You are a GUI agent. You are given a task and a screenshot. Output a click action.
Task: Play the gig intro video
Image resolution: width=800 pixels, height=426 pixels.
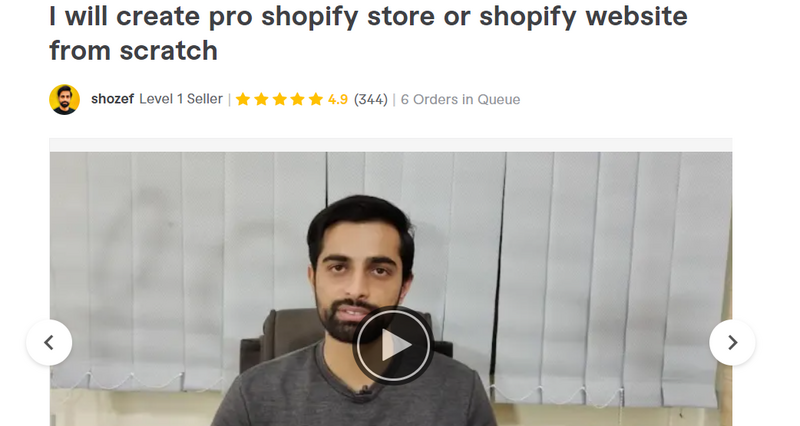(x=393, y=345)
